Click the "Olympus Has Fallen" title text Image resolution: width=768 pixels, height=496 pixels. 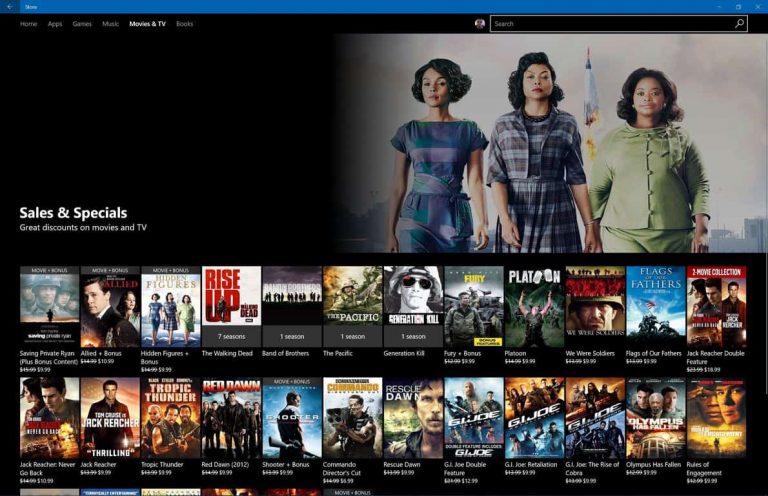653,464
